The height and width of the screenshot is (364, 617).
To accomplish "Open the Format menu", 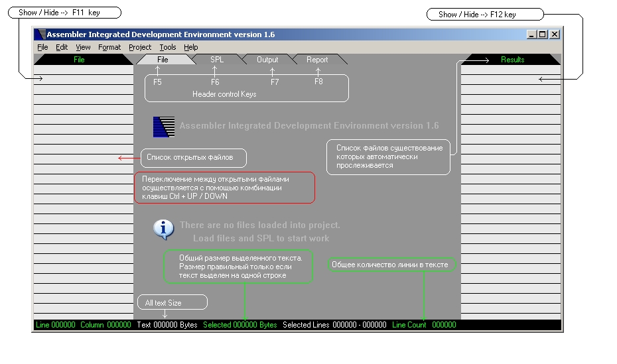I will point(109,48).
